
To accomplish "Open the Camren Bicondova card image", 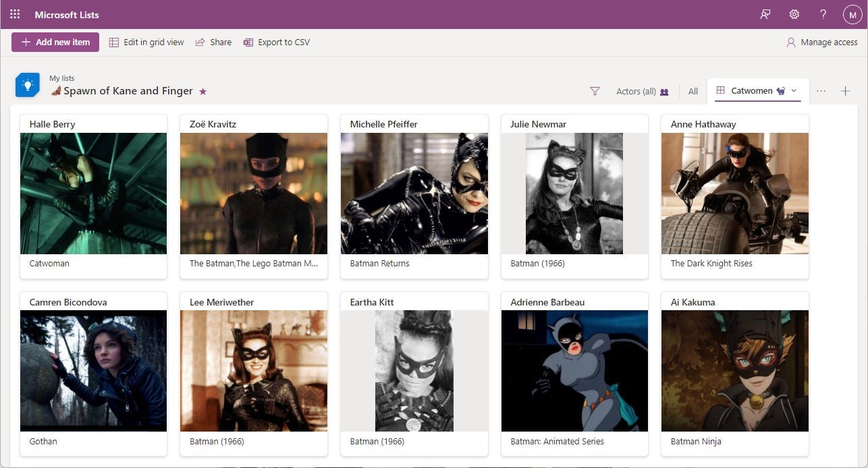I will 93,371.
